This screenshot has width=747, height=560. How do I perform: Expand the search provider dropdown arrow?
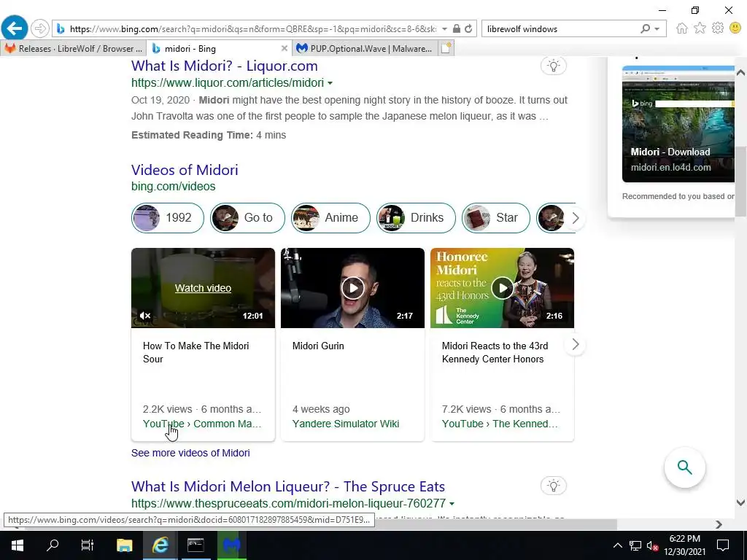pos(657,28)
